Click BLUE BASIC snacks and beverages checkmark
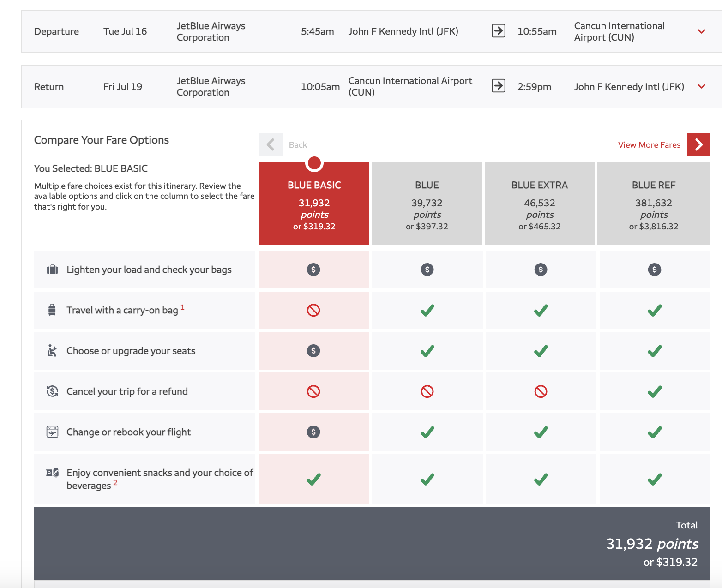Screen dimensions: 722x588 pos(313,479)
